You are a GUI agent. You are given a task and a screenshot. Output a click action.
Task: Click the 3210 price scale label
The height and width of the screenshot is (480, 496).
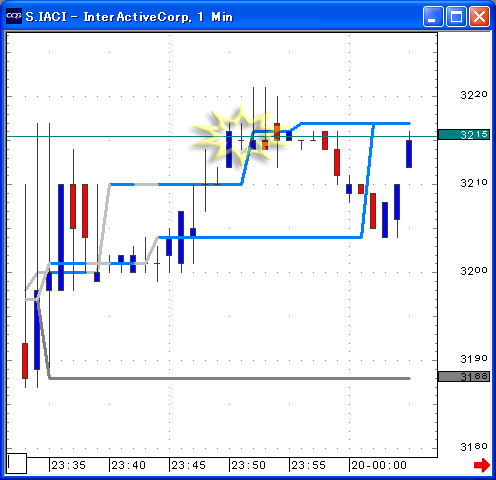point(474,183)
